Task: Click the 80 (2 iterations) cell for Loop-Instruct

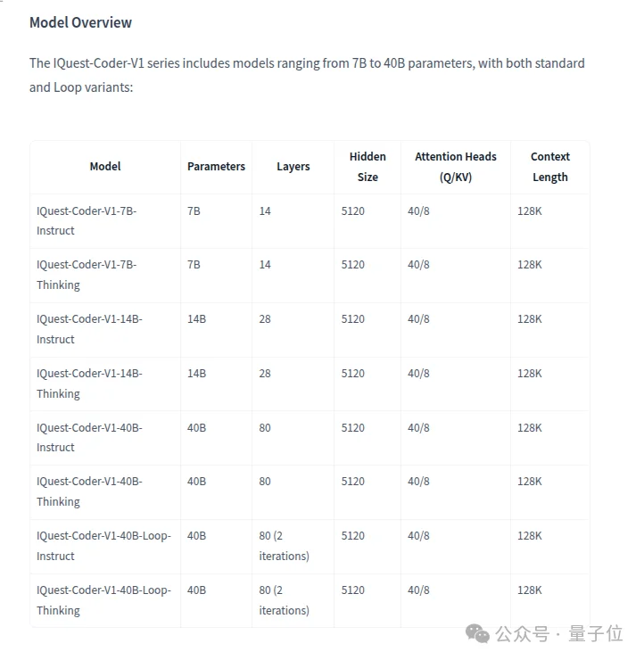Action: [284, 546]
